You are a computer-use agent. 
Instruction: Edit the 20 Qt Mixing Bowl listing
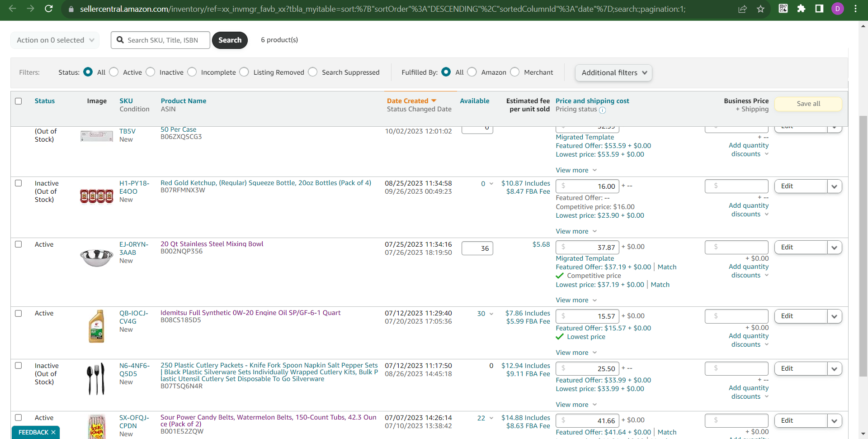(x=801, y=248)
